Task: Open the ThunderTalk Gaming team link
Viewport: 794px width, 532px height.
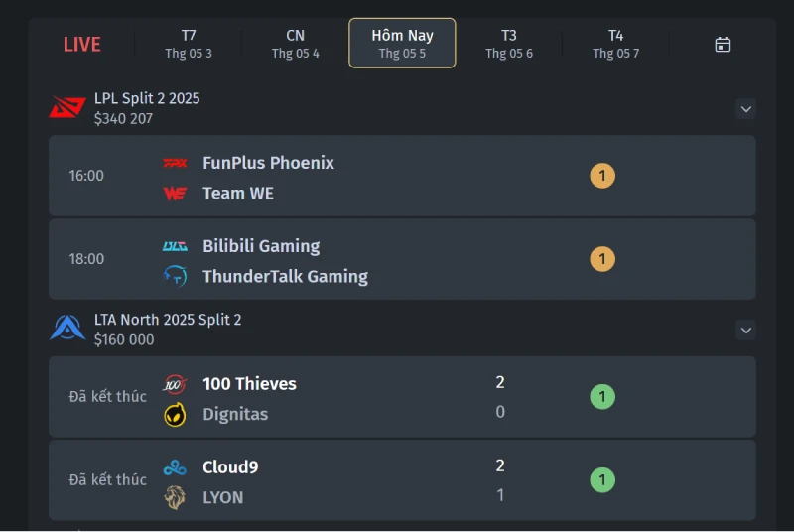Action: pos(285,277)
